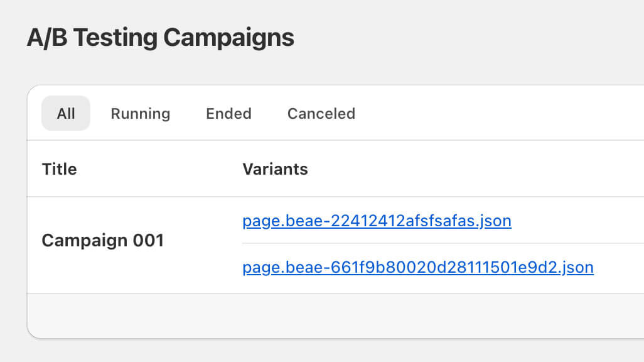Click the Variants column header
The width and height of the screenshot is (644, 362).
pyautogui.click(x=275, y=169)
